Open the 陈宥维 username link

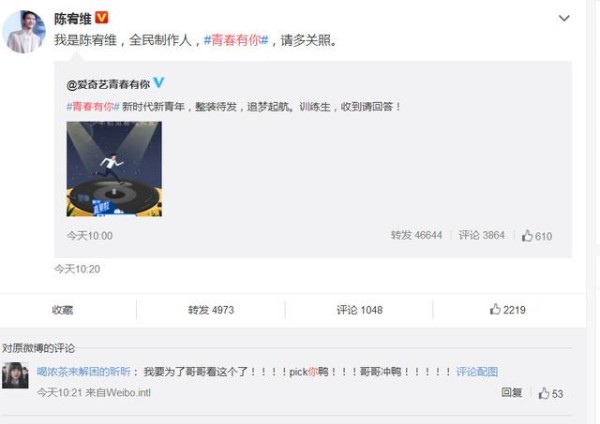pyautogui.click(x=73, y=18)
